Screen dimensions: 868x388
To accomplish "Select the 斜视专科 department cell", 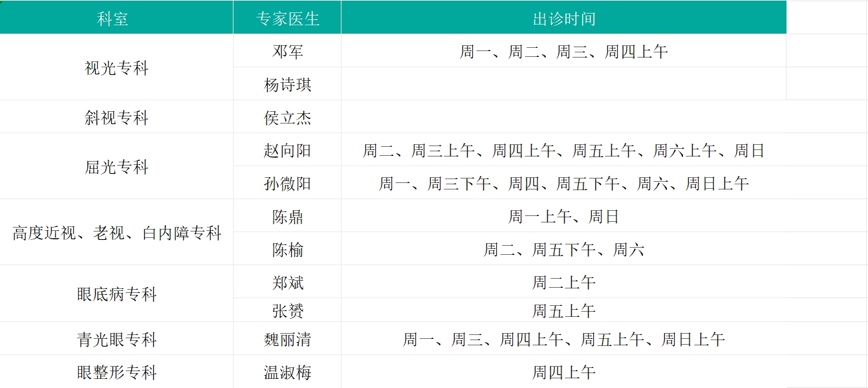I will pyautogui.click(x=116, y=117).
